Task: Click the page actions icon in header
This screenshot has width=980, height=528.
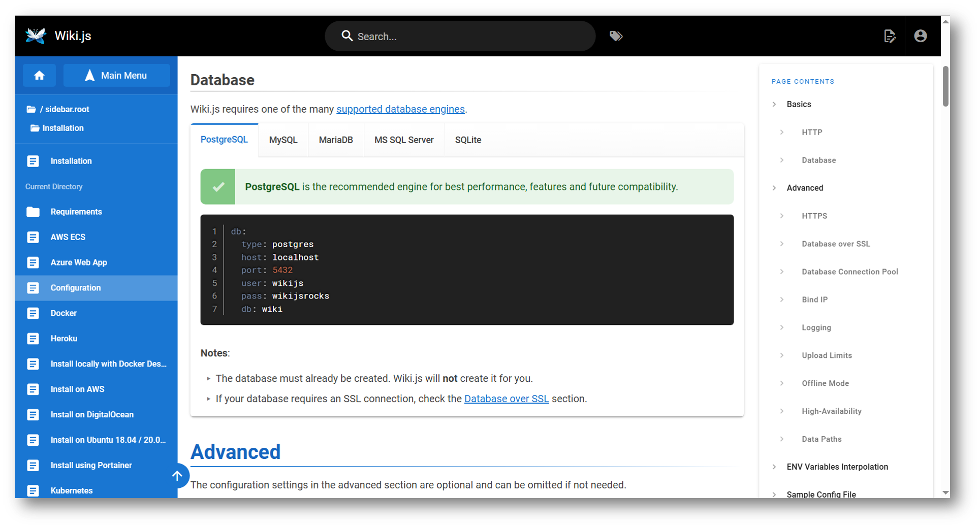Action: coord(890,36)
